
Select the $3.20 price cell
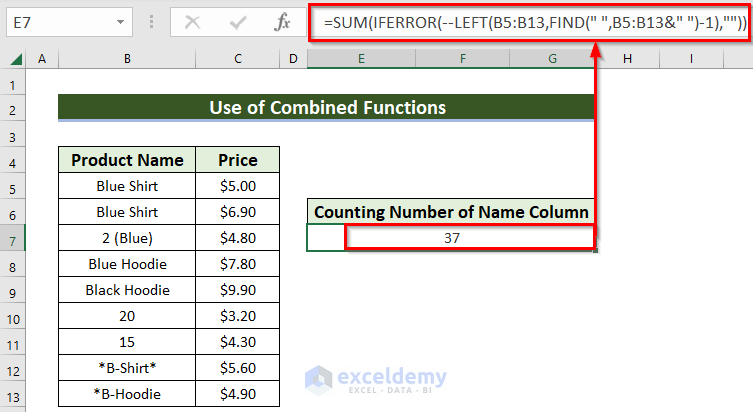238,315
